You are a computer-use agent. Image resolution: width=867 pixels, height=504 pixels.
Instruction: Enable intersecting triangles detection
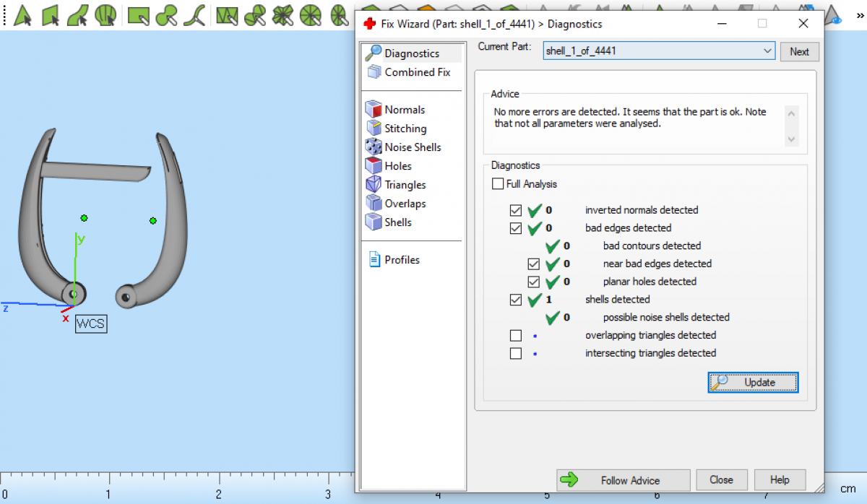point(516,354)
